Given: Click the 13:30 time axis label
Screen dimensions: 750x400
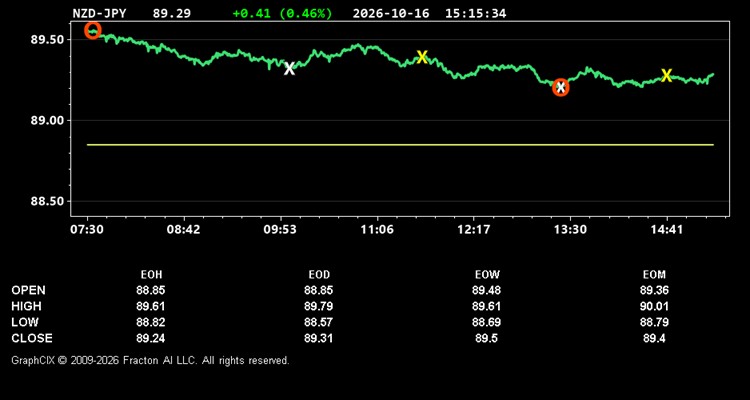Looking at the screenshot, I should point(570,230).
